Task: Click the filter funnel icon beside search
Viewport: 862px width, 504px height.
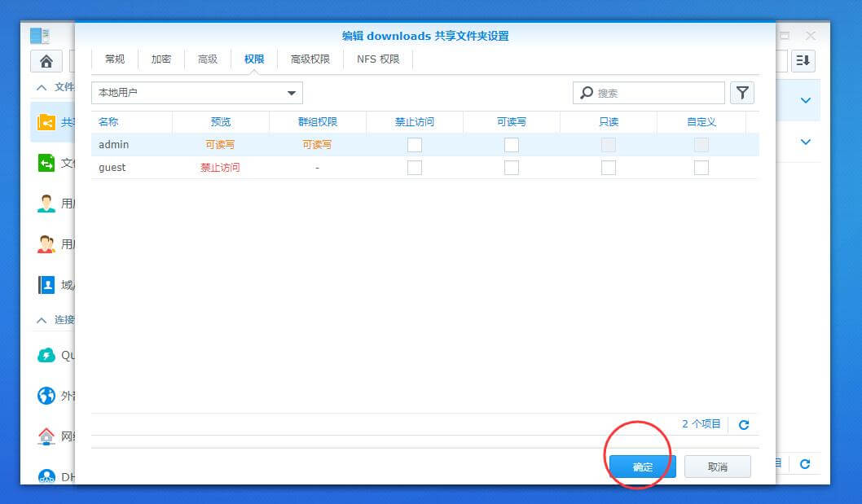Action: pos(741,93)
